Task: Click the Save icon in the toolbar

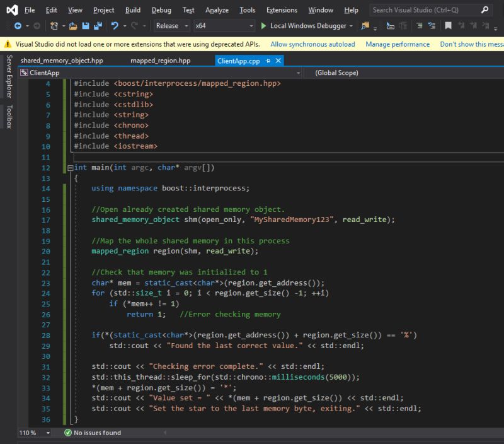Action: pos(86,26)
